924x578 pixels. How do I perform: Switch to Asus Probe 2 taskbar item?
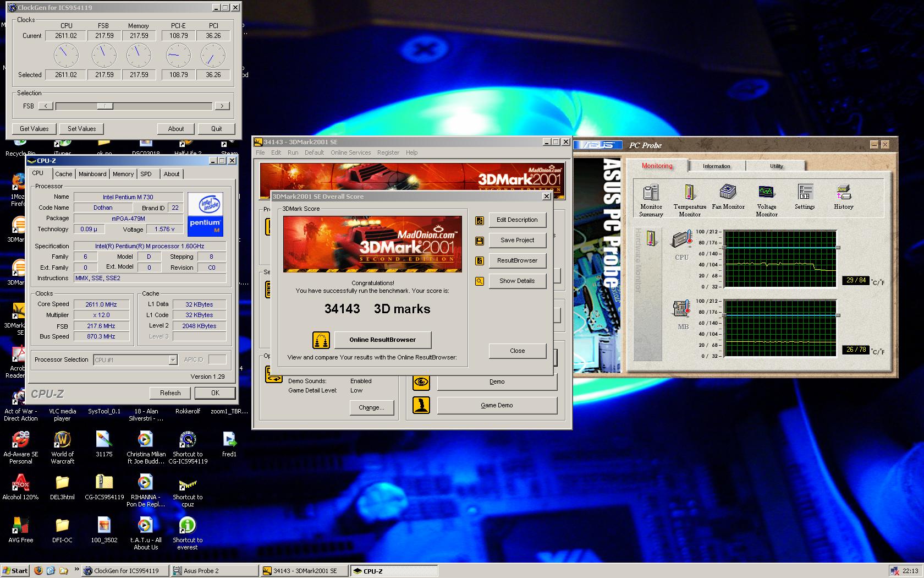pyautogui.click(x=215, y=571)
